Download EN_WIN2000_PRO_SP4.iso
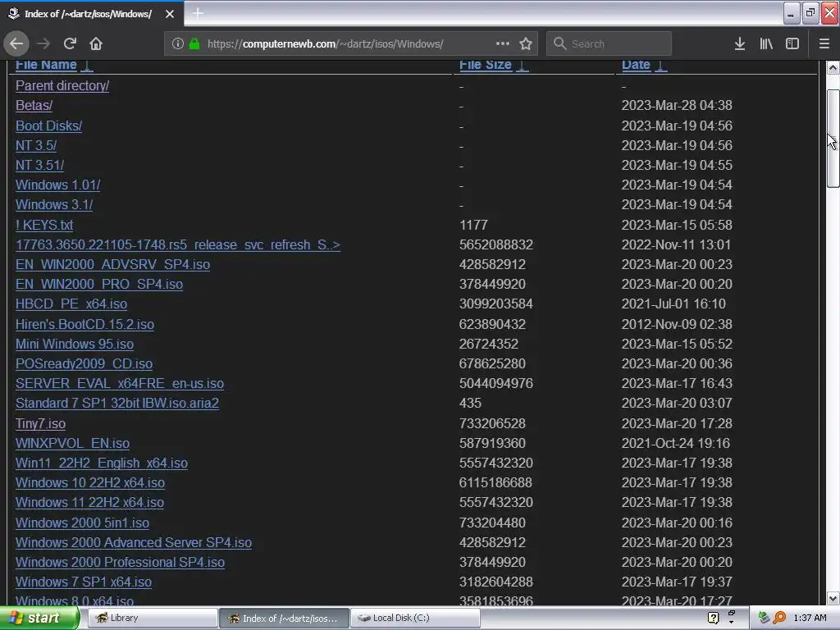Image resolution: width=840 pixels, height=630 pixels. tap(99, 285)
